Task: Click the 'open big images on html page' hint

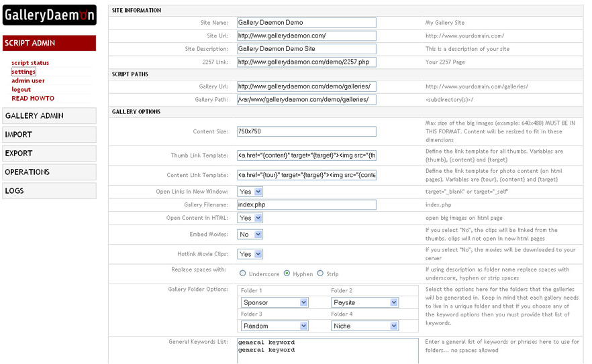Action: pyautogui.click(x=464, y=218)
